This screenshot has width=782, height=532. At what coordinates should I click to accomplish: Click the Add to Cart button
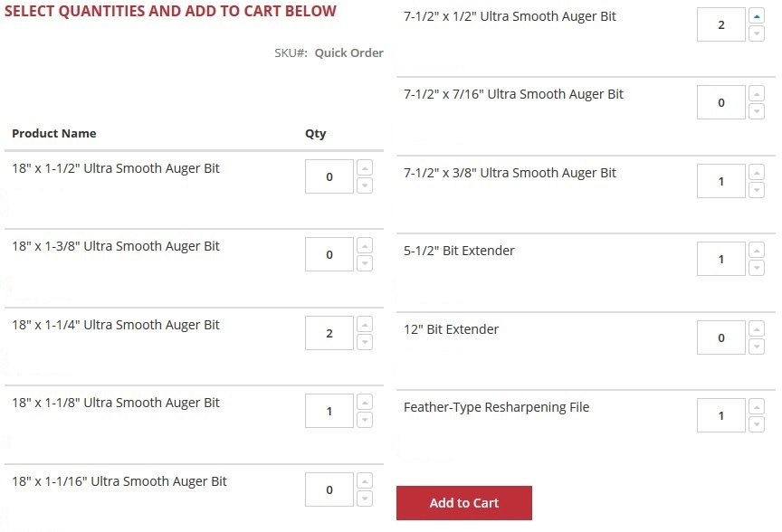464,503
